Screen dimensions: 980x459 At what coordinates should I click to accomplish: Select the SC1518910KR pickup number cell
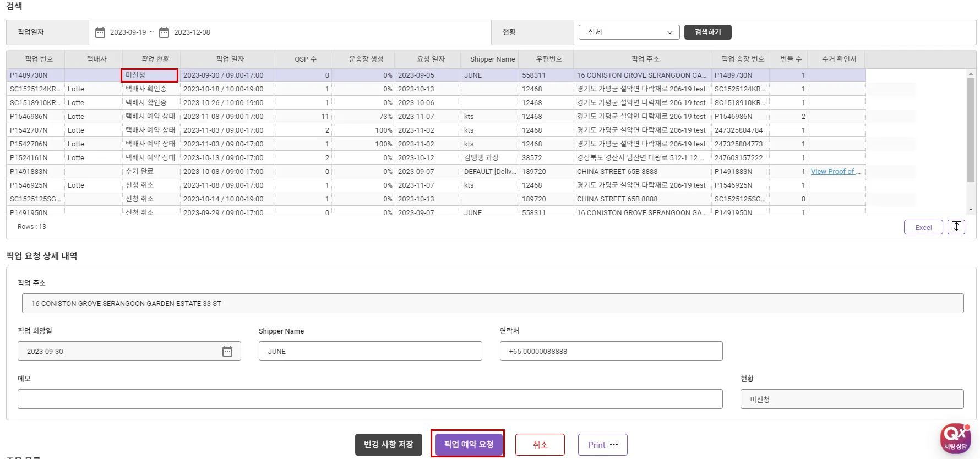coord(36,103)
